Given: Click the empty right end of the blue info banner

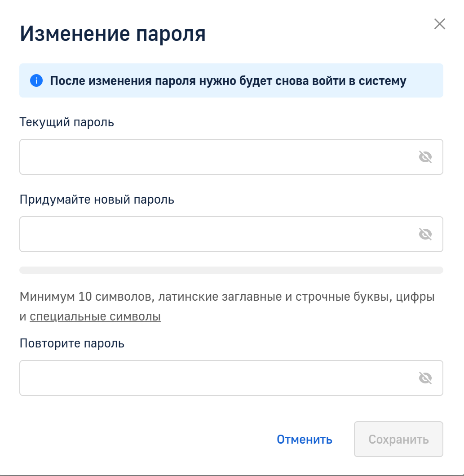Looking at the screenshot, I should click(x=427, y=81).
